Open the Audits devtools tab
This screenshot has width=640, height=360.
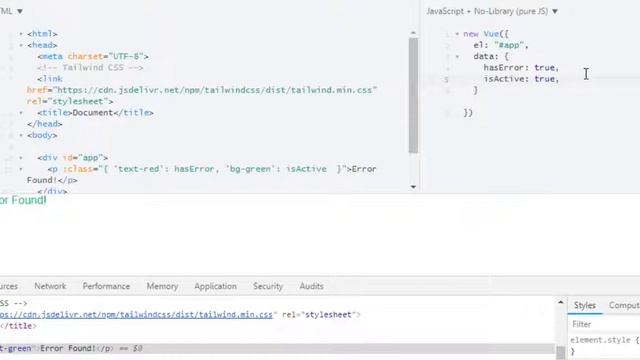click(311, 286)
